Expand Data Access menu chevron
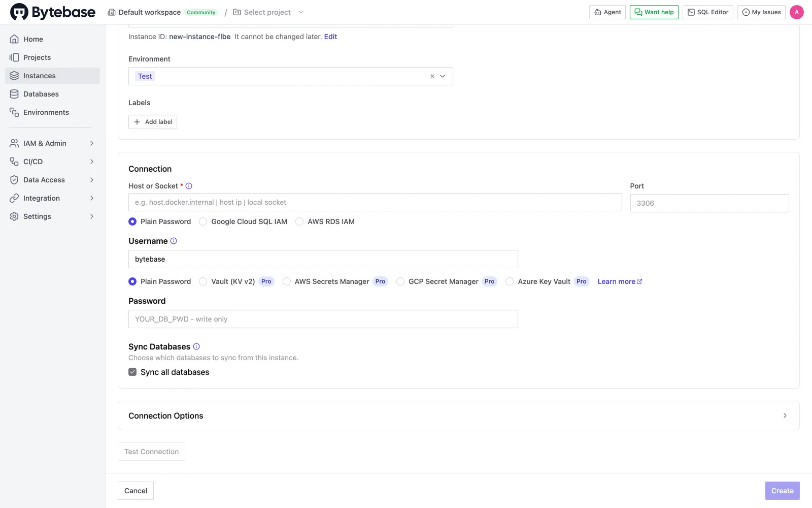This screenshot has height=508, width=812. point(92,180)
